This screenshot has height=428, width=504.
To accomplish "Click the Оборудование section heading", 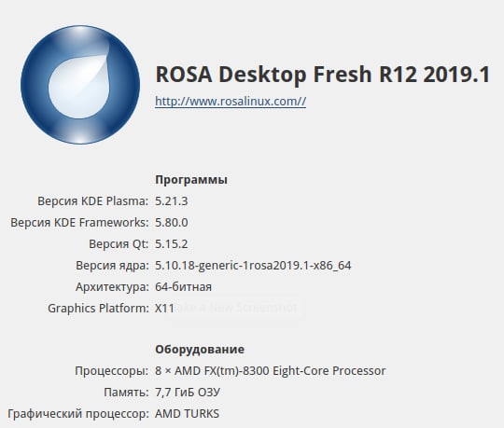I will click(x=200, y=349).
